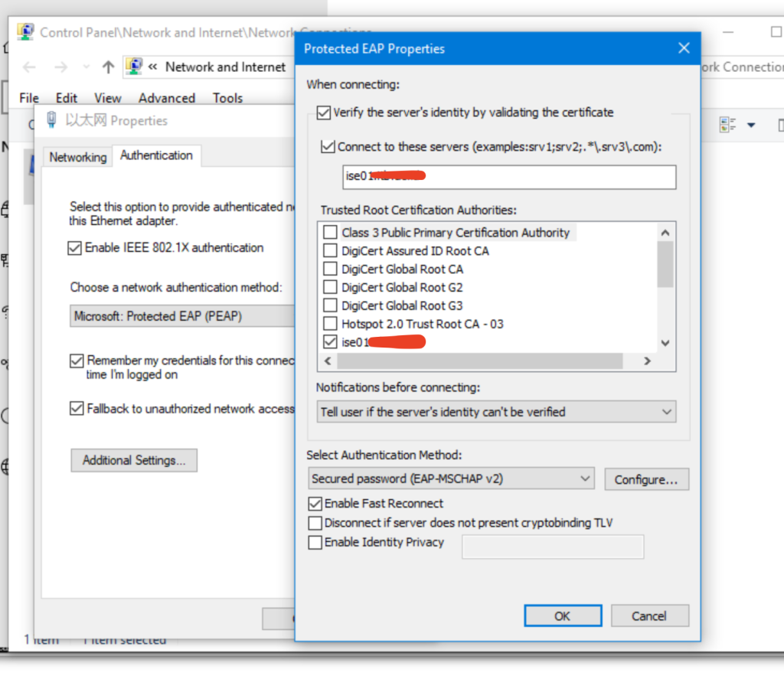Enable Disconnect if no cryptobinding TLV

point(315,524)
